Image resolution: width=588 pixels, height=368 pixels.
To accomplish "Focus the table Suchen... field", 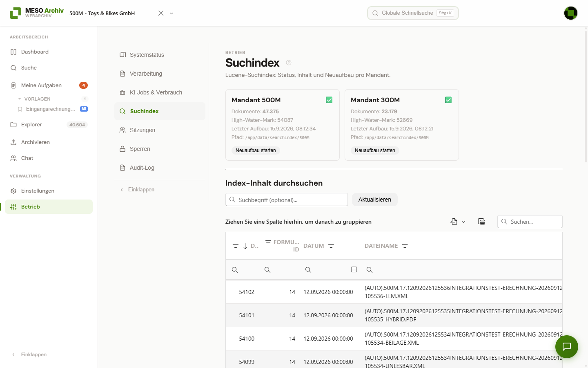I will coord(530,222).
